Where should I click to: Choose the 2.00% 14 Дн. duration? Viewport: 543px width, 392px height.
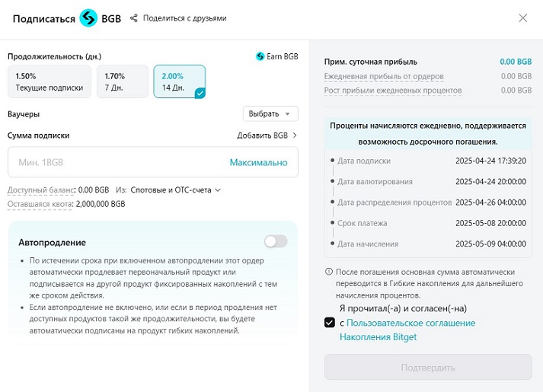pyautogui.click(x=179, y=81)
